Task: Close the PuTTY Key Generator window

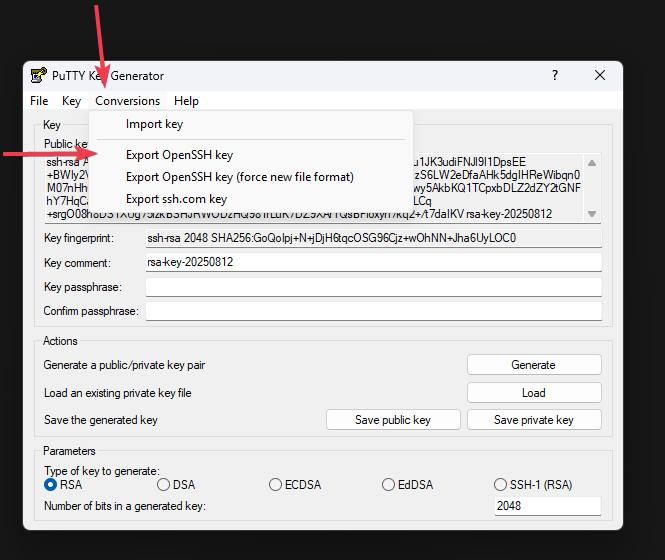Action: click(600, 76)
